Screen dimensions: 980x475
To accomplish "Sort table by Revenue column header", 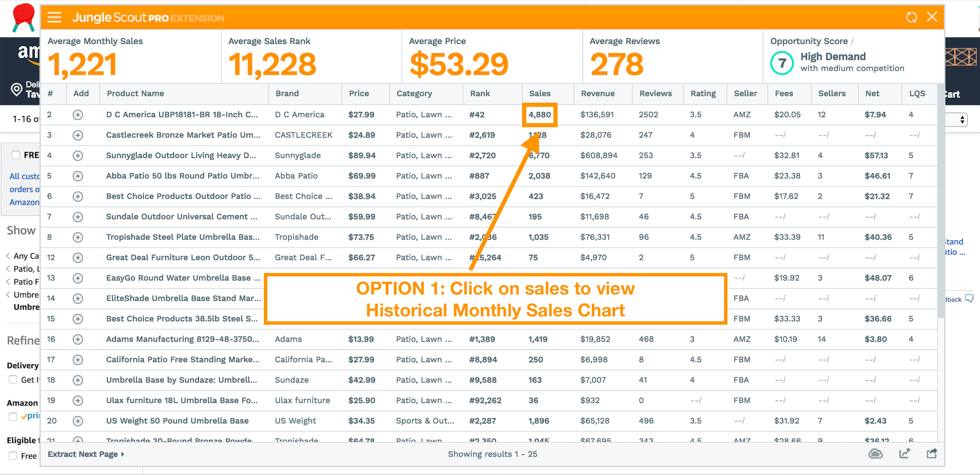I will tap(597, 94).
